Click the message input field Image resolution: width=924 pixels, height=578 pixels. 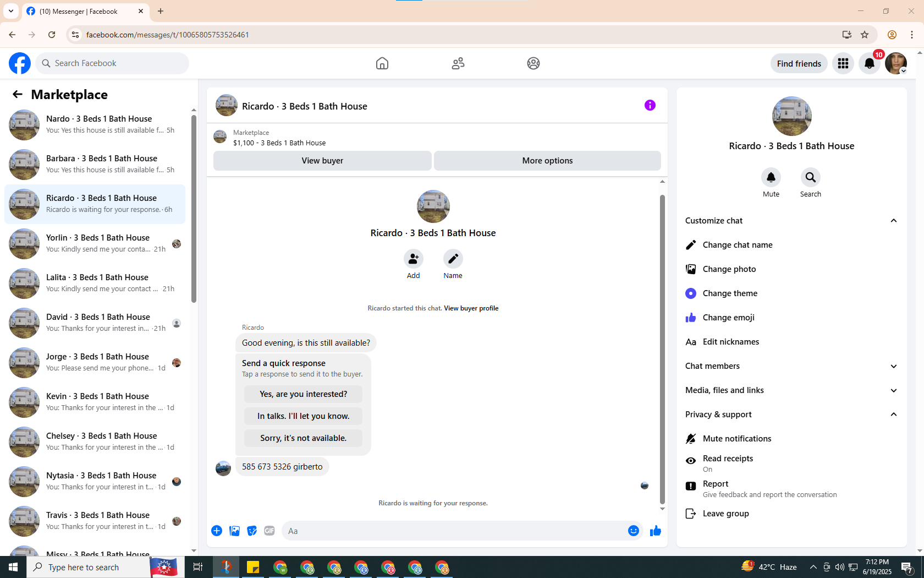click(454, 531)
